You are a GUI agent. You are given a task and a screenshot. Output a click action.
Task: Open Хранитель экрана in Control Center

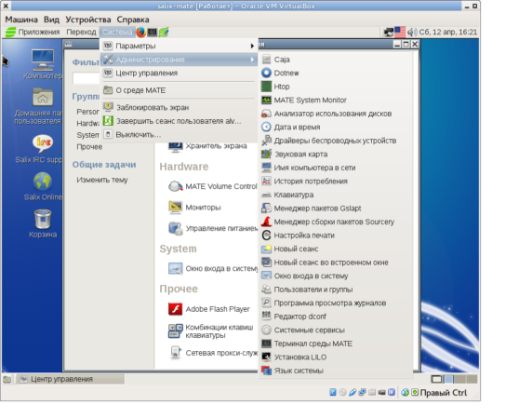pos(208,146)
